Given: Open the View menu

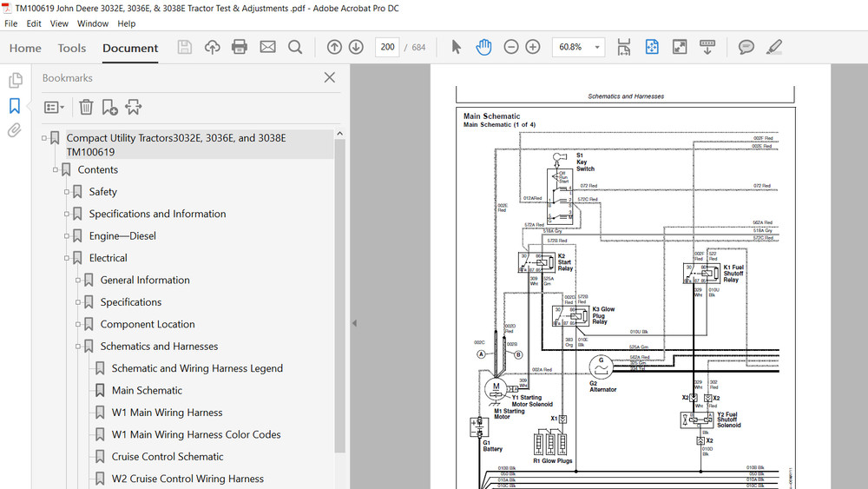Looking at the screenshot, I should click(59, 23).
